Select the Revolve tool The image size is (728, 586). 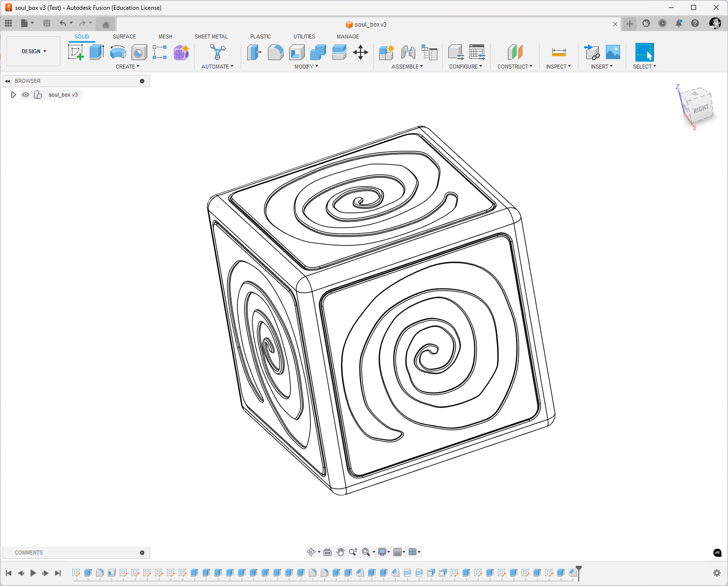118,52
